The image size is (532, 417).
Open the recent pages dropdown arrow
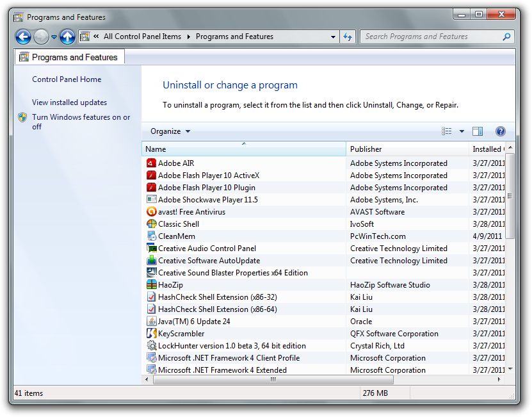coord(54,37)
